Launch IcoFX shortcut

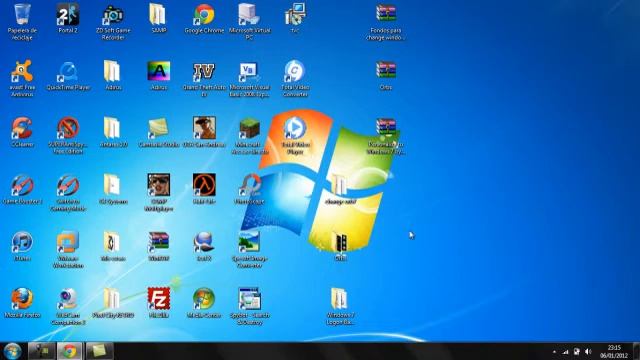coord(204,242)
